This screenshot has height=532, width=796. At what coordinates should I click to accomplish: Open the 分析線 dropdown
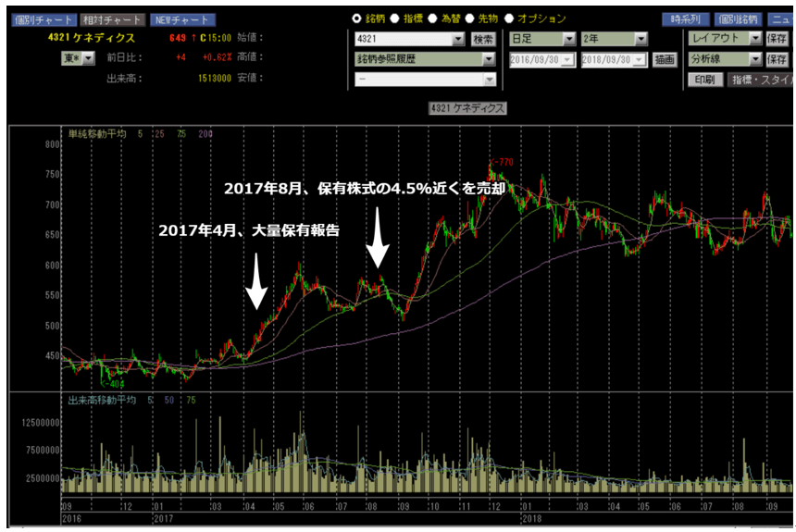(x=755, y=59)
